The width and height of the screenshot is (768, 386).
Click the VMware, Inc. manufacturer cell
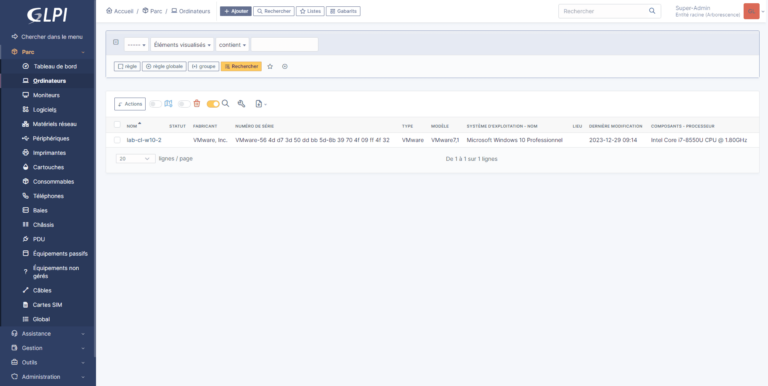click(x=210, y=140)
